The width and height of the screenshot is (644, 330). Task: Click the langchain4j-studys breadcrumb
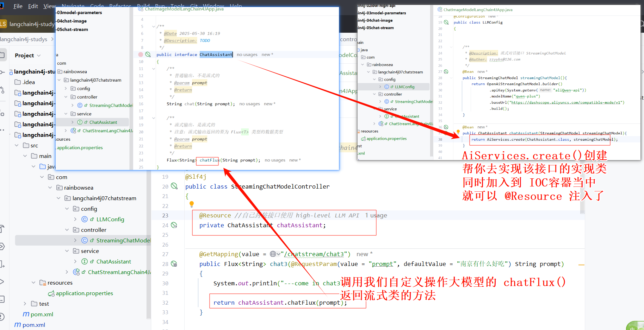[24, 39]
